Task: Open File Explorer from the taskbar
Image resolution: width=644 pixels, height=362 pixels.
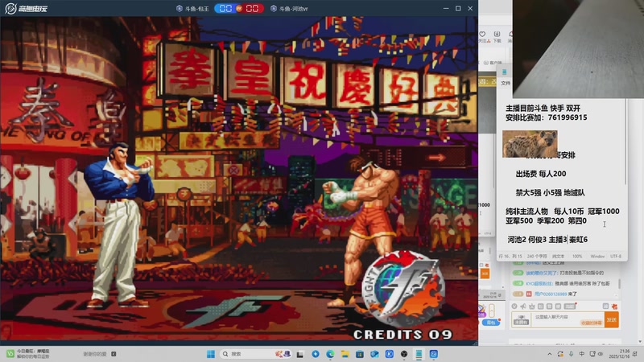Action: coord(345,354)
